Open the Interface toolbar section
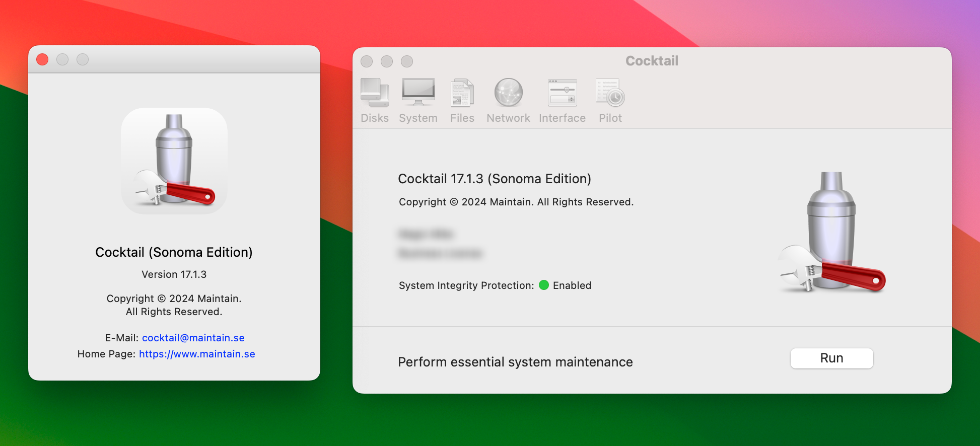Image resolution: width=980 pixels, height=446 pixels. pos(562,101)
